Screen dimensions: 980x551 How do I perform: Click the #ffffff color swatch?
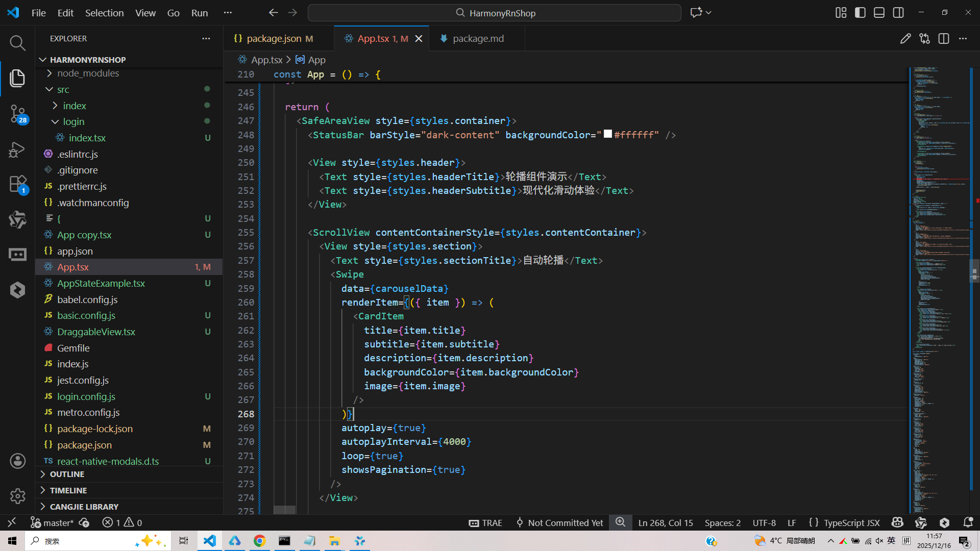[607, 134]
